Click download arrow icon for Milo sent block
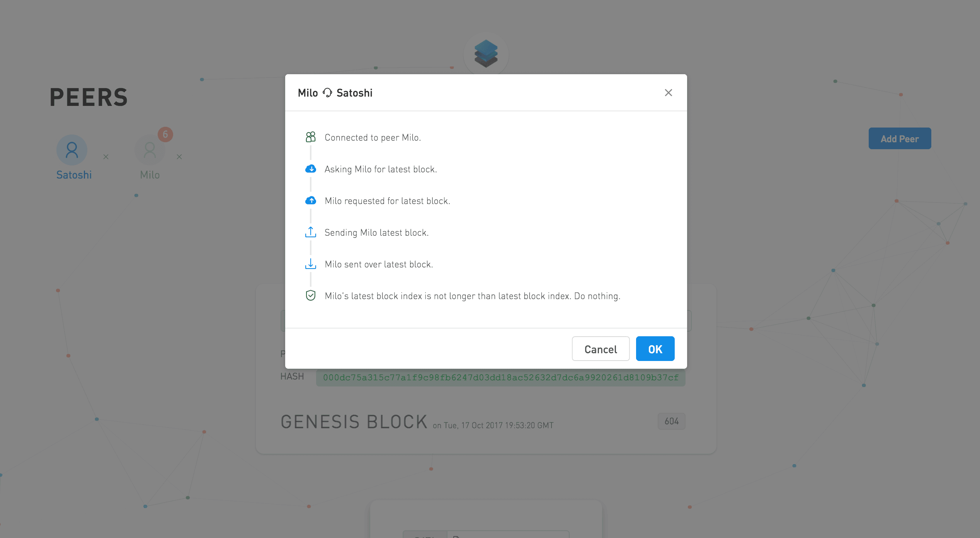 pos(311,264)
